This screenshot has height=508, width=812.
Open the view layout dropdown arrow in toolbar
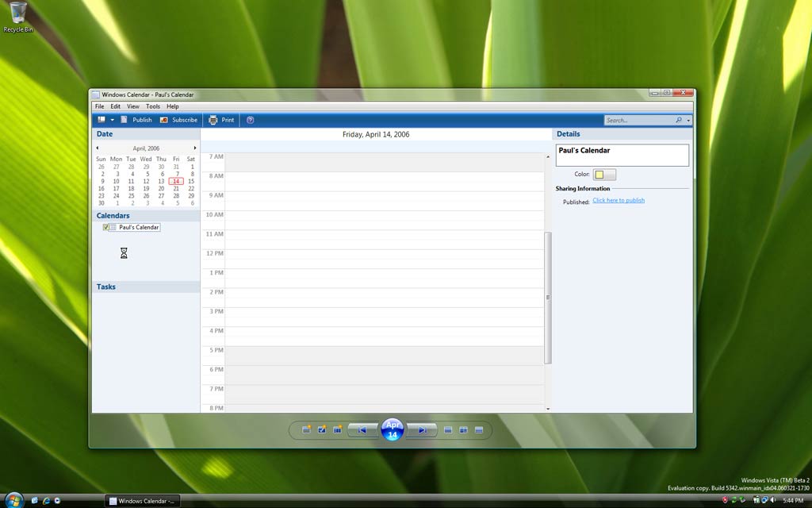[x=113, y=120]
